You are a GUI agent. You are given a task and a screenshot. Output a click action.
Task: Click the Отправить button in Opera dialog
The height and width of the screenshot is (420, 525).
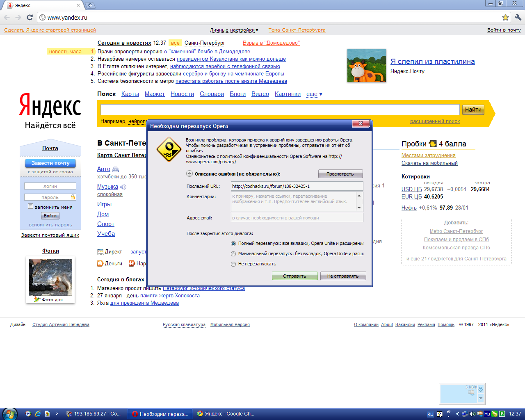tap(294, 276)
